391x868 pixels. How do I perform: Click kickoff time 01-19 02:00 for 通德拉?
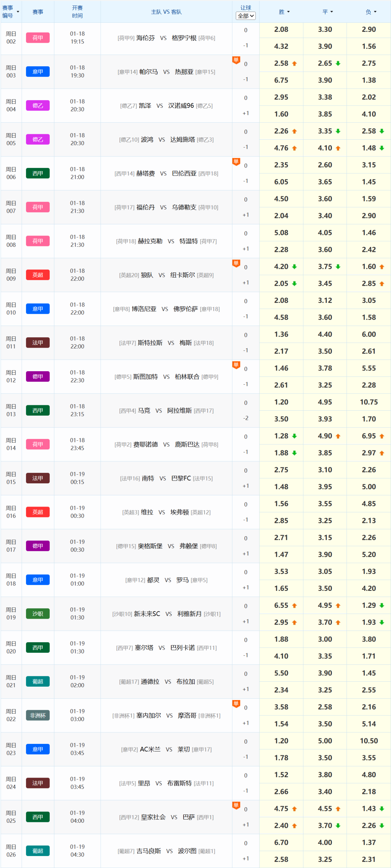77,681
